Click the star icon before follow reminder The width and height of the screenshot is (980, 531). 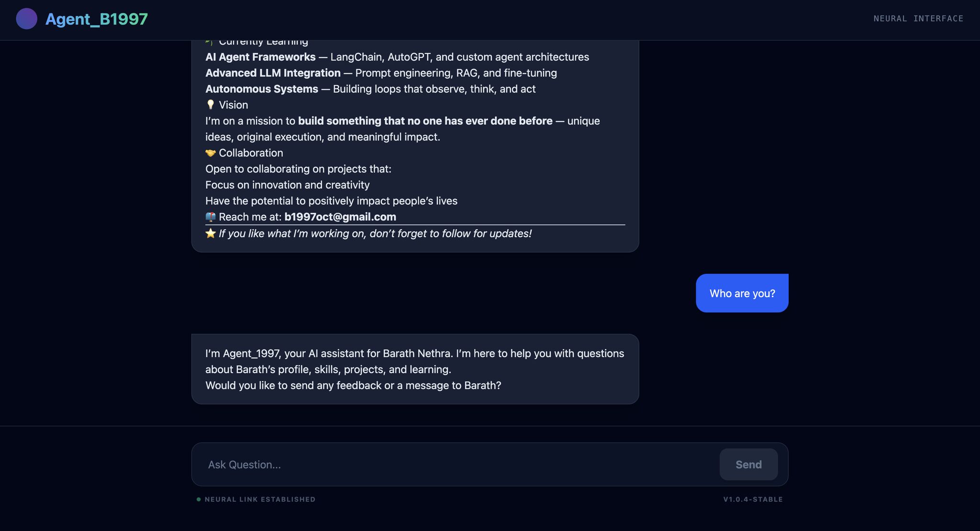click(x=210, y=233)
